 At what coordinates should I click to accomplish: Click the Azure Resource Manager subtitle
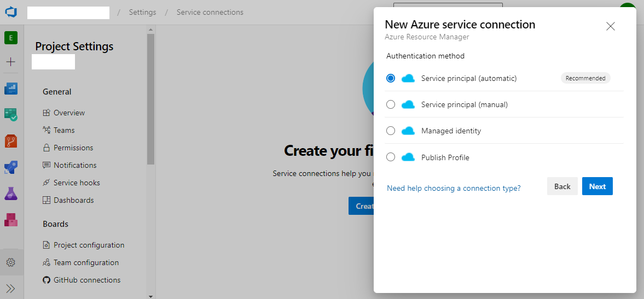click(x=427, y=37)
